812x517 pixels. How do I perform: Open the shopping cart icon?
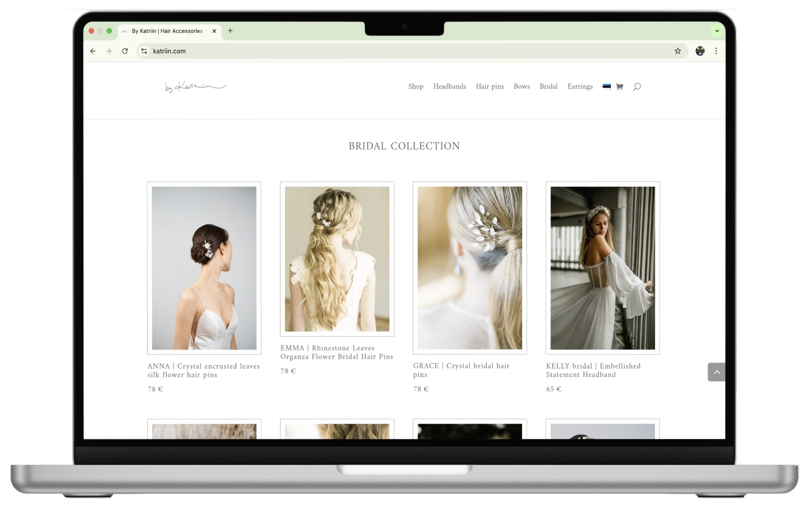coord(619,87)
